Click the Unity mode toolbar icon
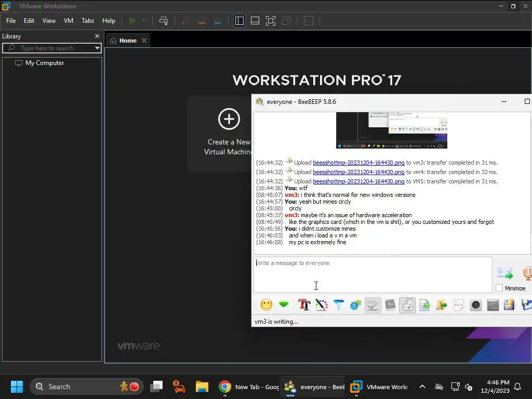 286,21
